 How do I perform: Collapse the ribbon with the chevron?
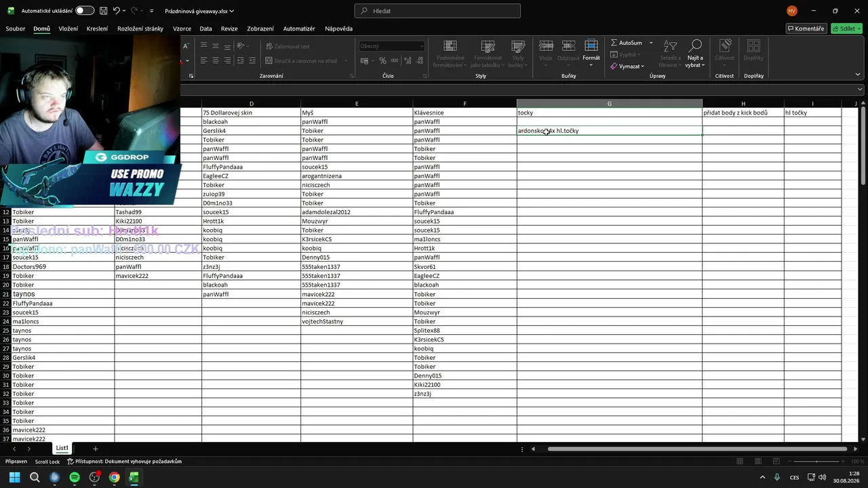(858, 75)
